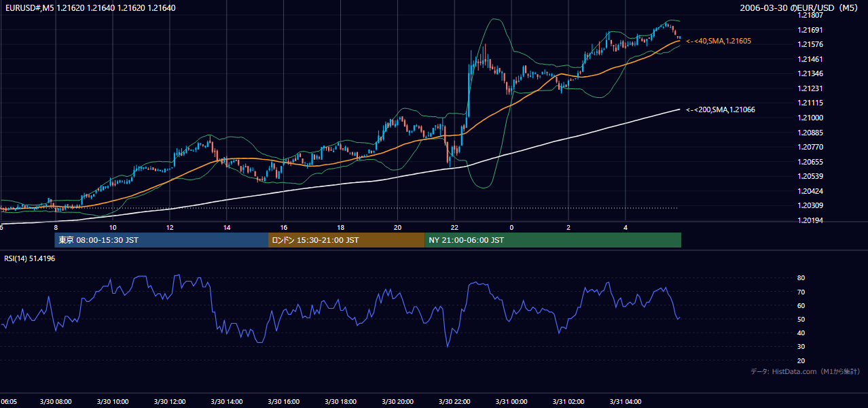868x408 pixels.
Task: Click the '3/30 20:00' bottom time label
Action: 397,401
